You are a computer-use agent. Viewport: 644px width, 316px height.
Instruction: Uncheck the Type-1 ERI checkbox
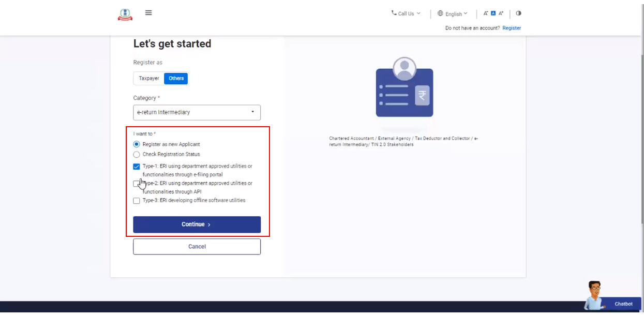(137, 167)
